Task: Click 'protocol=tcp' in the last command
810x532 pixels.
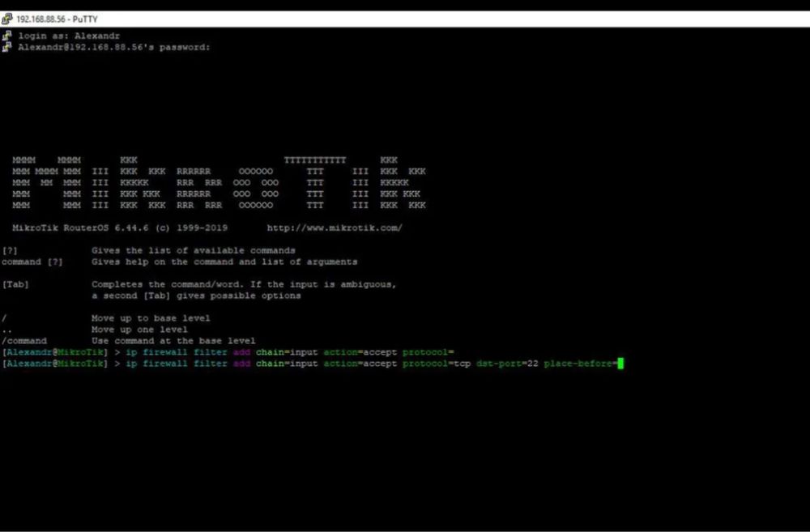Action: click(x=437, y=364)
